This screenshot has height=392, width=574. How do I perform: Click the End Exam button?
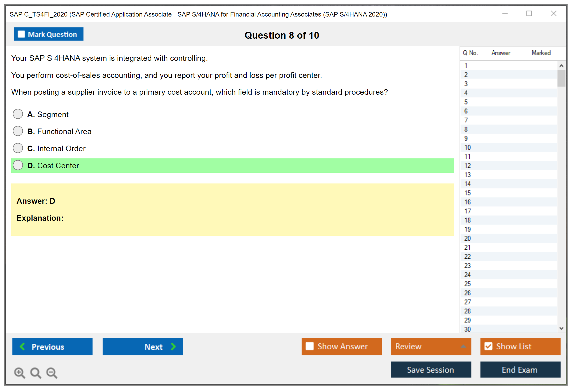(520, 370)
